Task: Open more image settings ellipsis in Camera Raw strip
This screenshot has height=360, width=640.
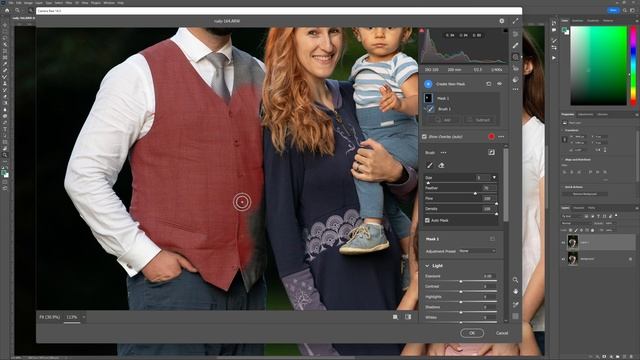Action: tap(516, 89)
